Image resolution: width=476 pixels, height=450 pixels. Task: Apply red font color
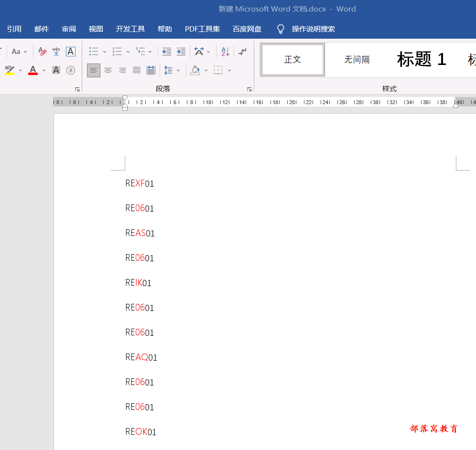(33, 70)
